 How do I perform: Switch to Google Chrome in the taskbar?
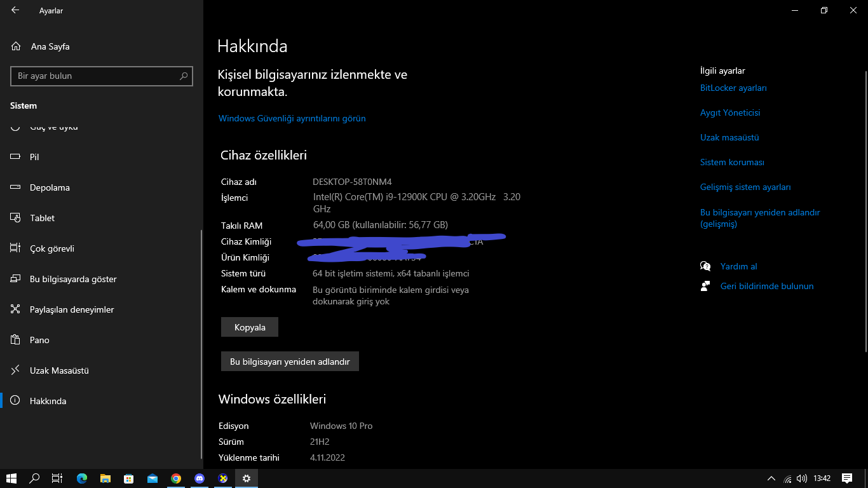(x=176, y=478)
